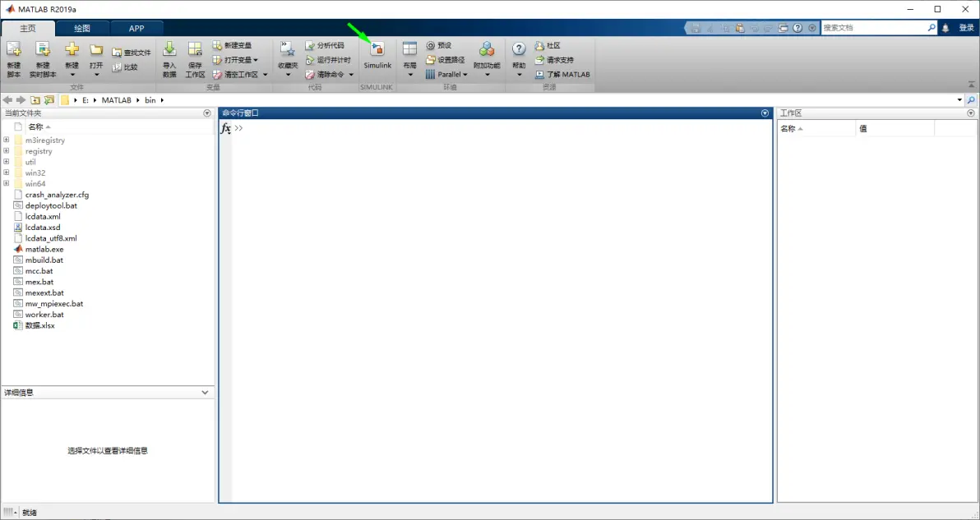Click the help icon in the quick access bar
The image size is (980, 520).
pyautogui.click(x=797, y=28)
